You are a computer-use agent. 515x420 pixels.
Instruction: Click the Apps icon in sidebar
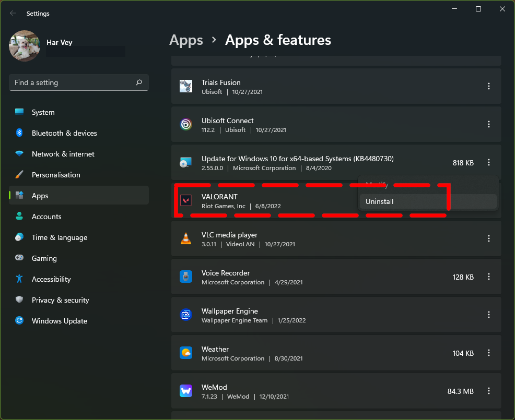[x=19, y=195]
